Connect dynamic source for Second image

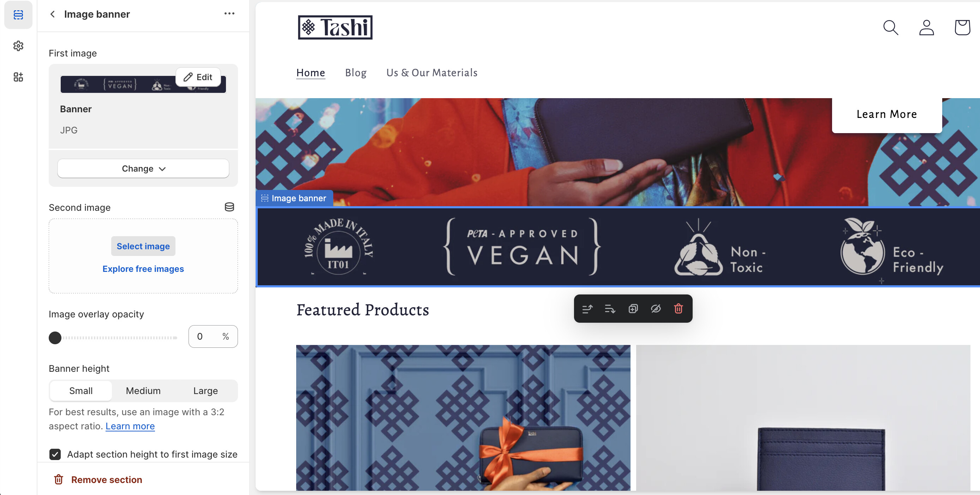point(229,207)
